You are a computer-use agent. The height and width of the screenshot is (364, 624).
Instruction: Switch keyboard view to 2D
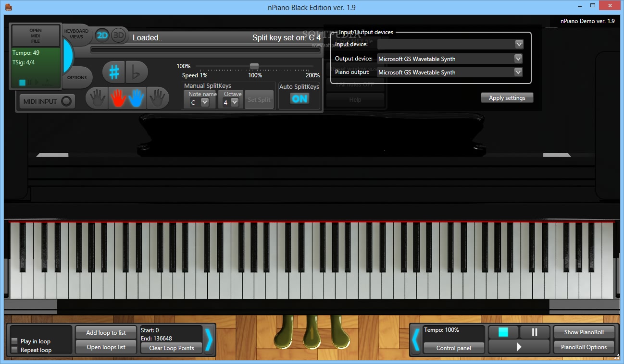click(x=102, y=35)
